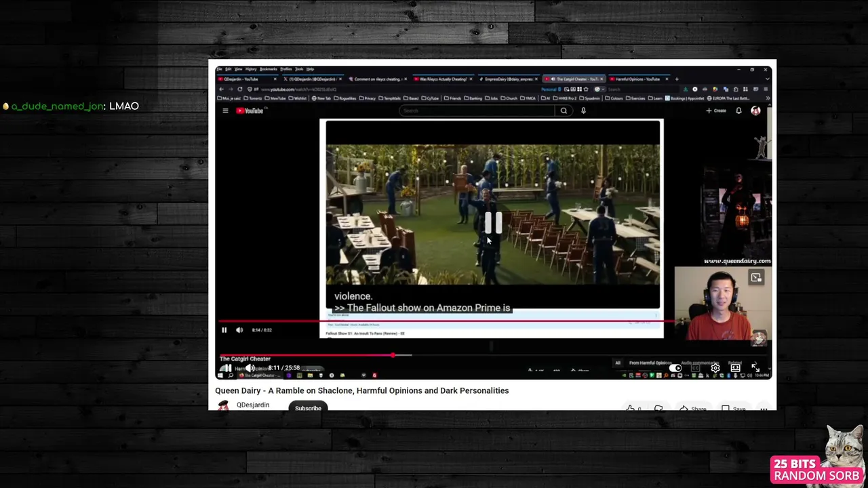
Task: Open the search engine selector dropdown
Action: (597, 89)
